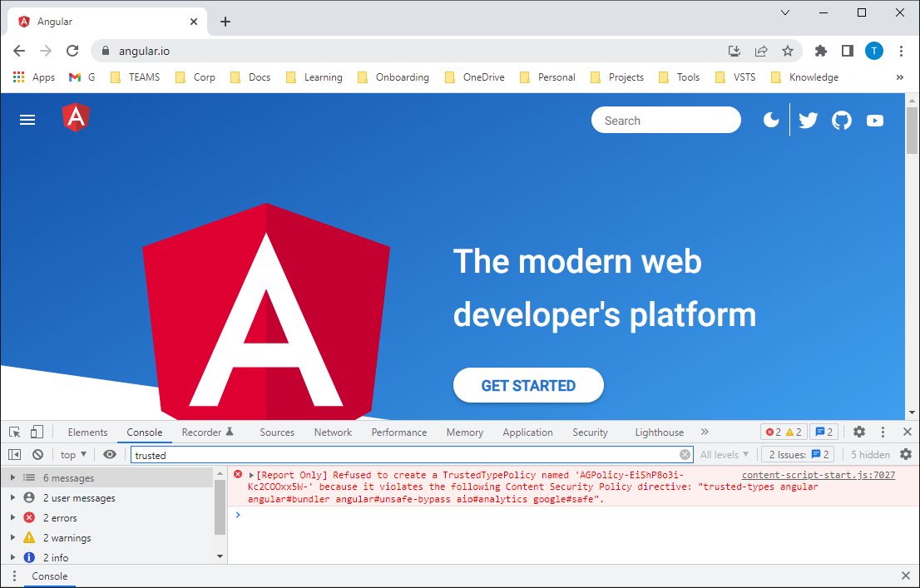920x588 pixels.
Task: Open DevTools settings gear in tab bar
Action: pyautogui.click(x=859, y=432)
